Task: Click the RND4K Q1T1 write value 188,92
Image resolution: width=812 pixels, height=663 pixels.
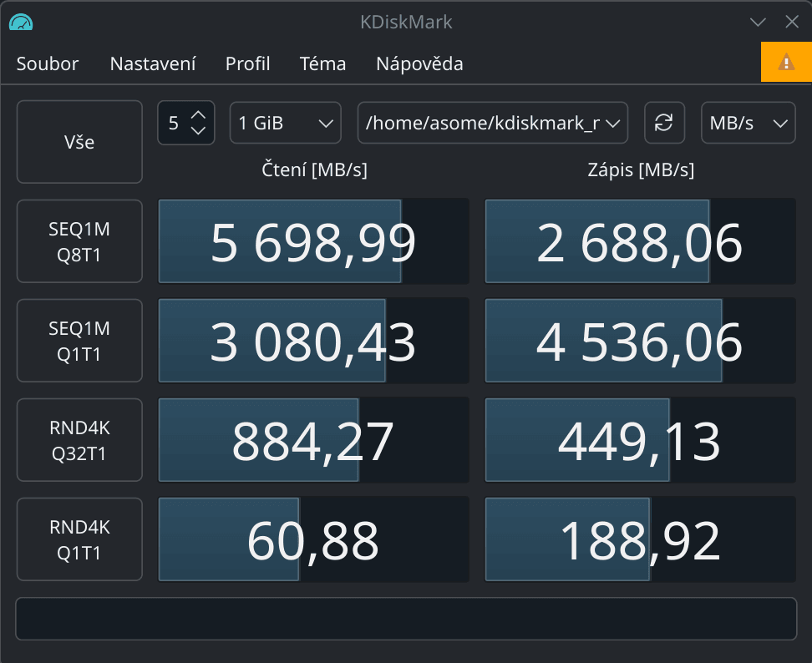Action: [640, 539]
